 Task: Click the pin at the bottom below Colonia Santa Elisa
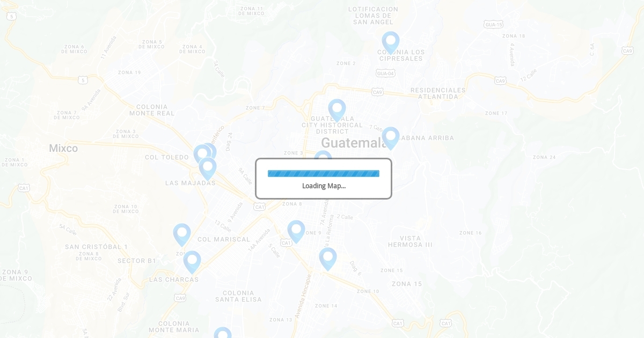[x=223, y=333]
